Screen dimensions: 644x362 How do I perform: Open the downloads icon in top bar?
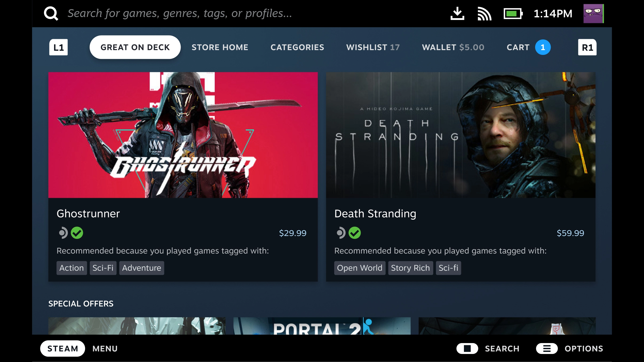pyautogui.click(x=457, y=14)
